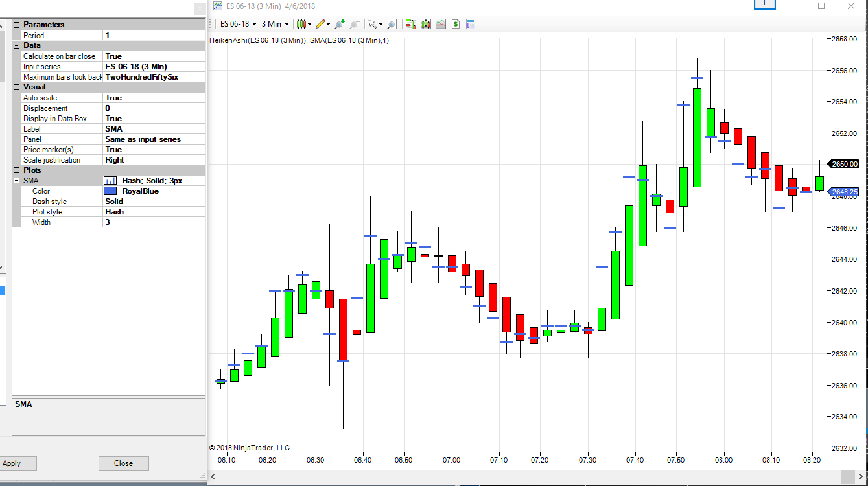Open the Panel value Same as input series
Viewport: 868px width, 486px height.
[154, 139]
